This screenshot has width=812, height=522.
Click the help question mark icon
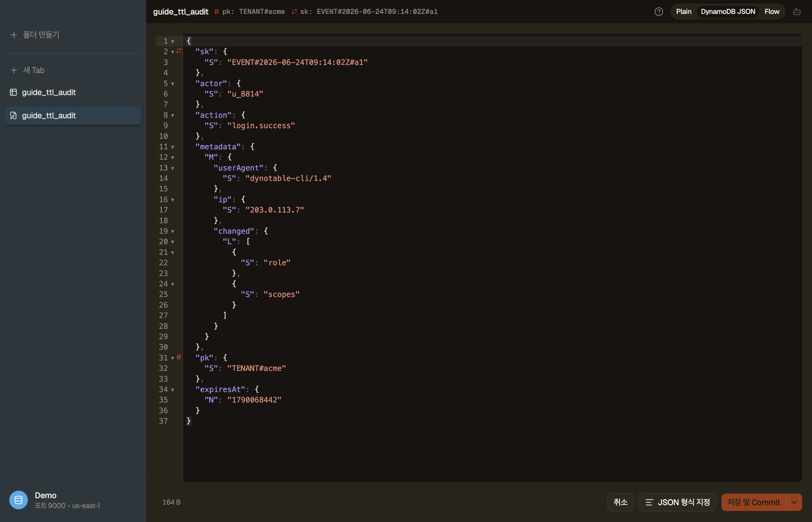pos(659,12)
